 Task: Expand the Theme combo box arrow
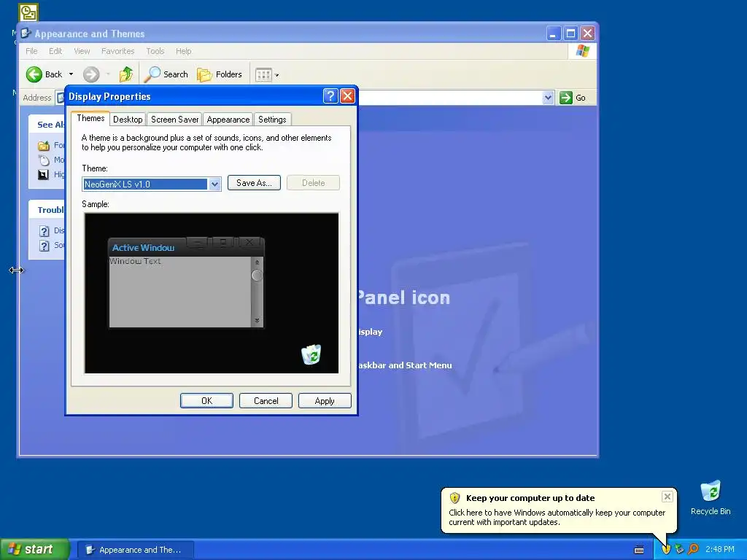pos(214,184)
